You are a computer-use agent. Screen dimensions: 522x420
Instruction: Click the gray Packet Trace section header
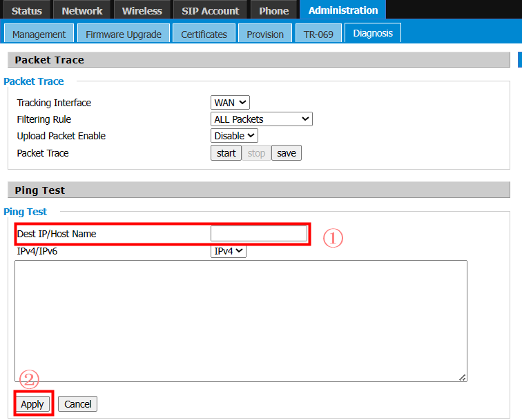point(259,60)
